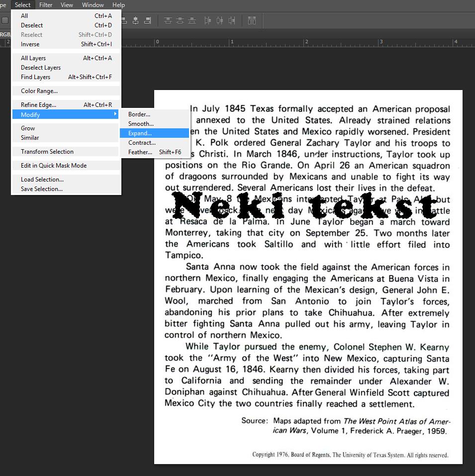The height and width of the screenshot is (476, 475).
Task: Choose Grow in Select menu
Action: pos(66,128)
